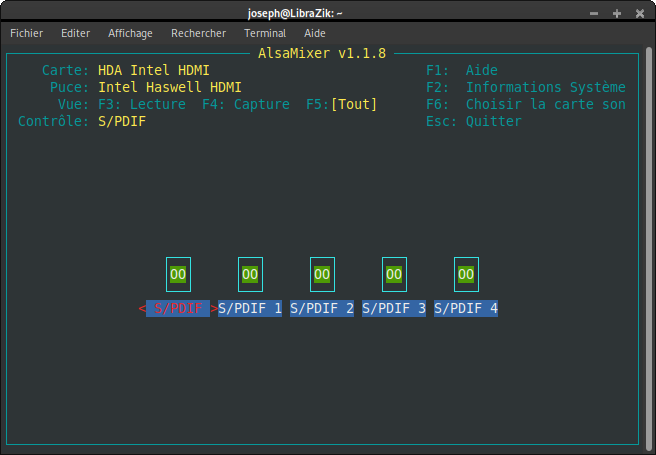
Task: Toggle mute box for S/PDIF 1
Action: click(x=250, y=274)
